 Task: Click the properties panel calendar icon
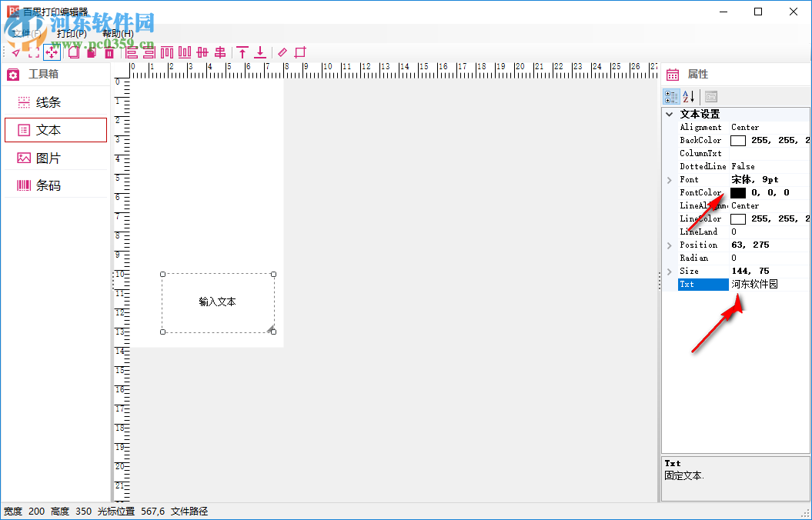(673, 75)
